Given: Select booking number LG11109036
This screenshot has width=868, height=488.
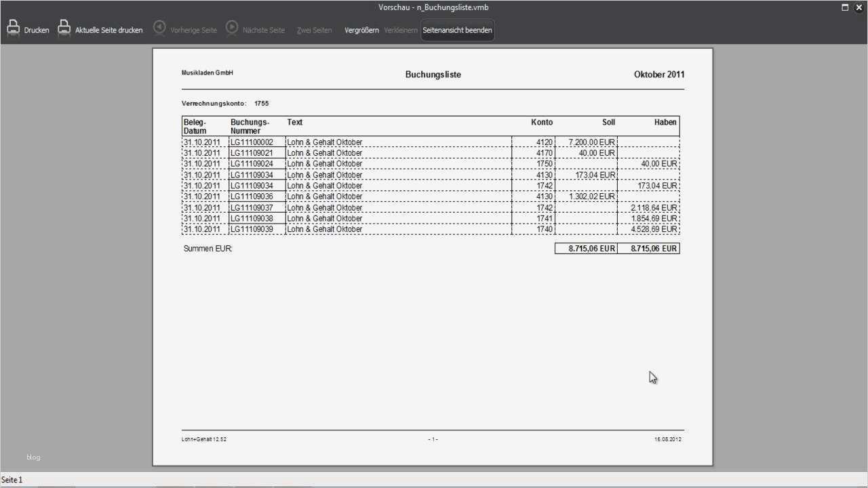Looking at the screenshot, I should click(x=252, y=197).
